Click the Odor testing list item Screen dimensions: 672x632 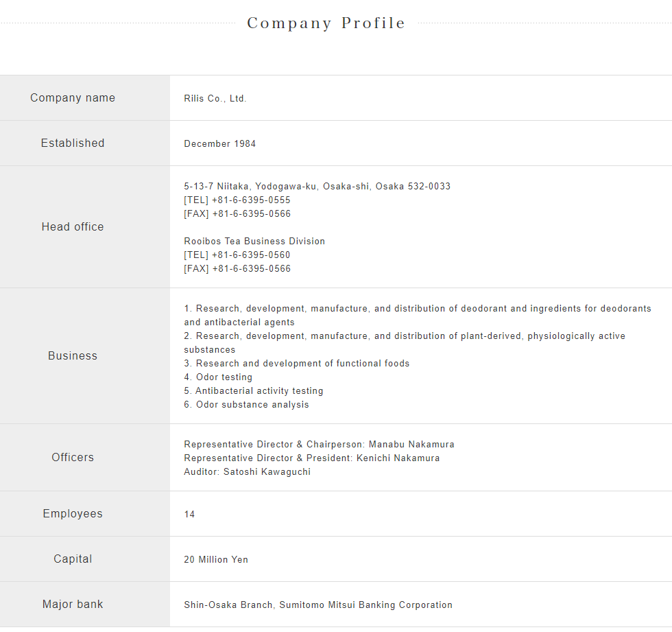click(218, 377)
